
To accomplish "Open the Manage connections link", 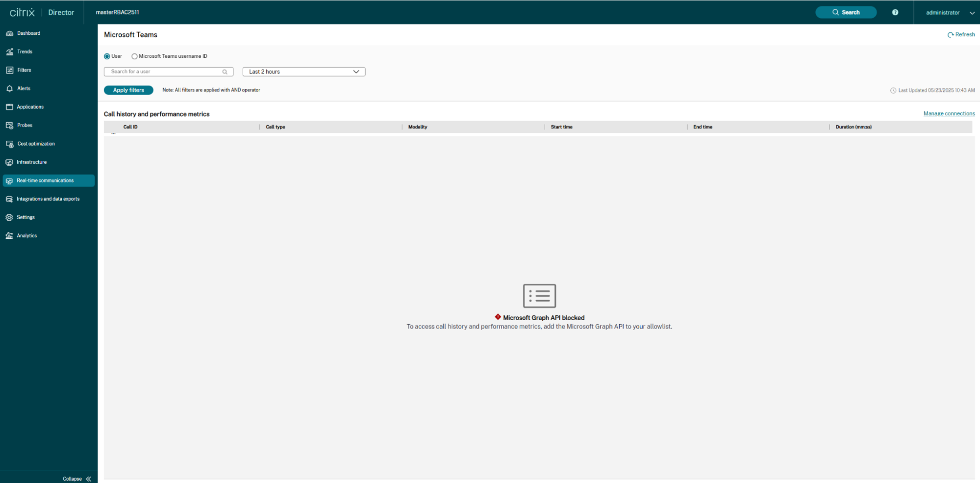I will 949,113.
